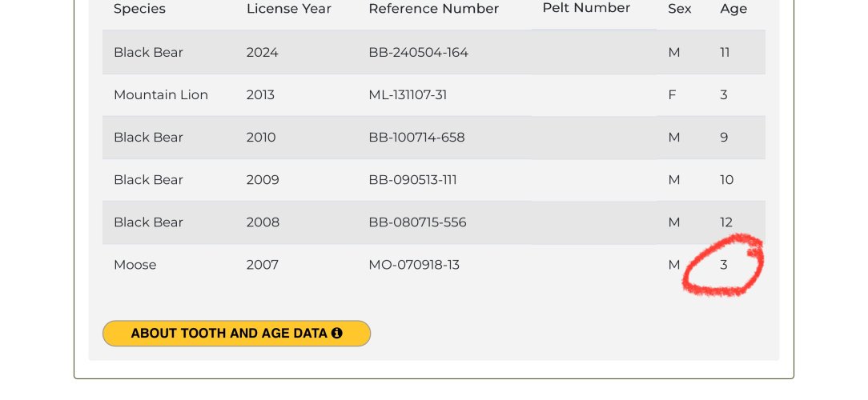This screenshot has height=400, width=868.
Task: Click the Pelt Number column header
Action: coord(586,8)
